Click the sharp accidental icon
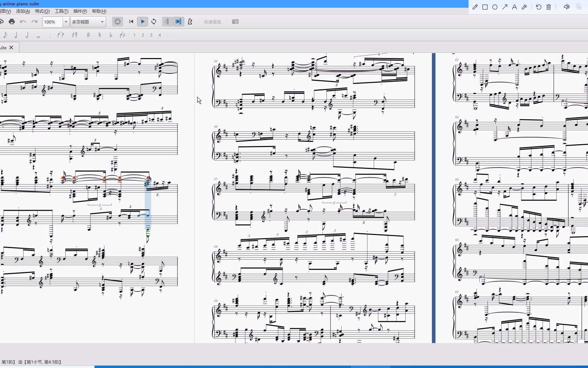This screenshot has width=588, height=368. (x=88, y=35)
